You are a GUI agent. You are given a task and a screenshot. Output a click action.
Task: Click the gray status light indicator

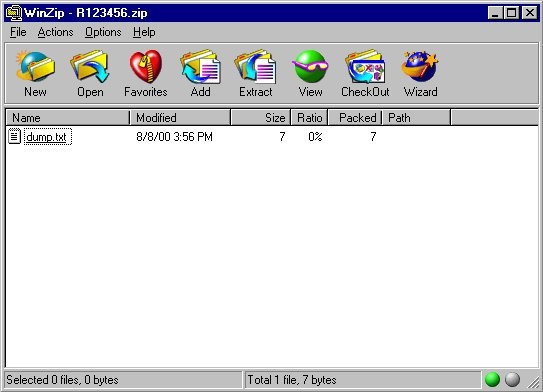tap(512, 380)
